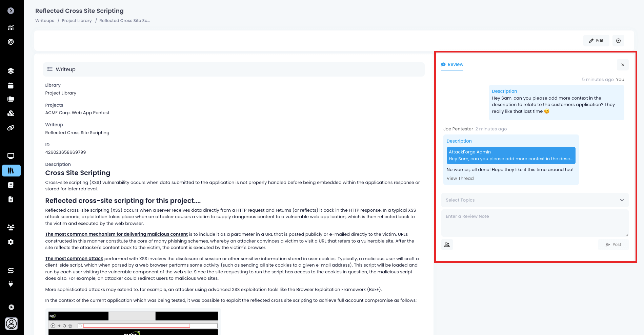Screen dimensions: 644x335
Task: Click the chain link sidebar icon
Action: click(x=11, y=128)
